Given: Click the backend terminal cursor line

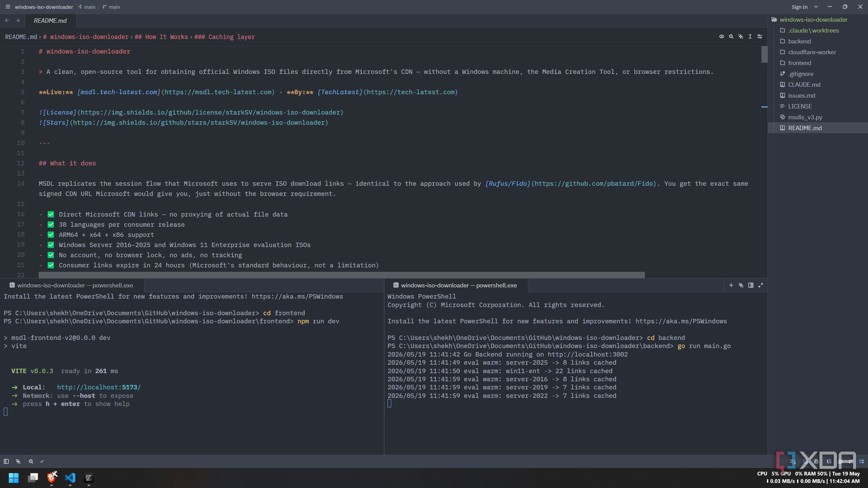Looking at the screenshot, I should [x=390, y=404].
